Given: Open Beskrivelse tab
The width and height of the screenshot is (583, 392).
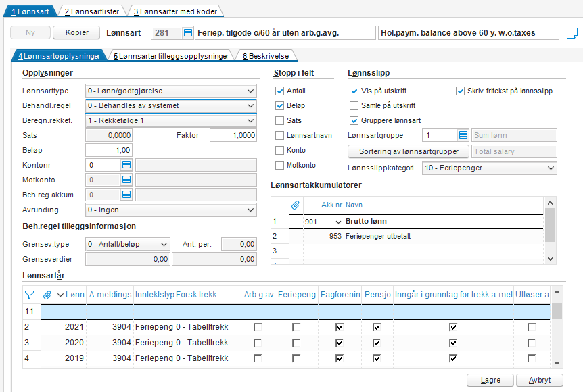Looking at the screenshot, I should click(266, 56).
